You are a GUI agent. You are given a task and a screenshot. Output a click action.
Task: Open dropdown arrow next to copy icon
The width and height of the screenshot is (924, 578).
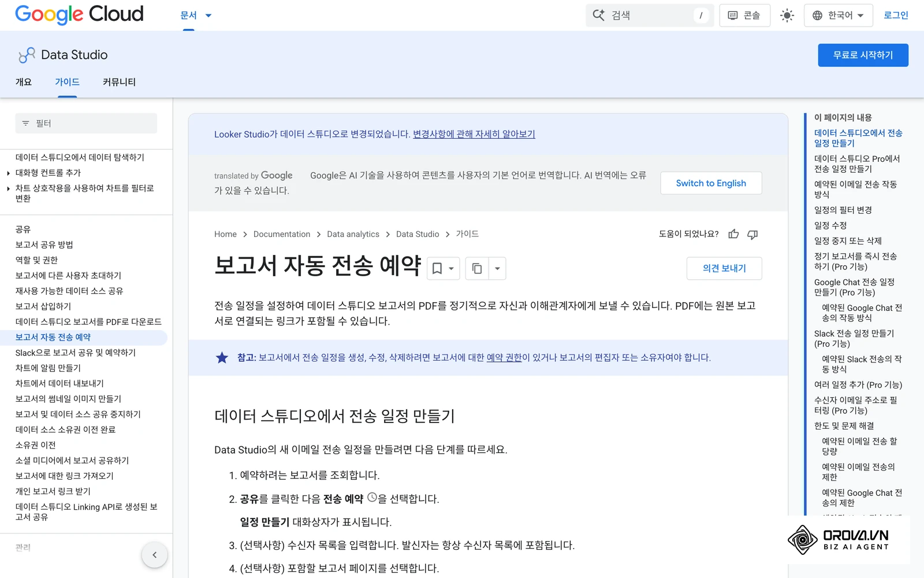pos(497,269)
